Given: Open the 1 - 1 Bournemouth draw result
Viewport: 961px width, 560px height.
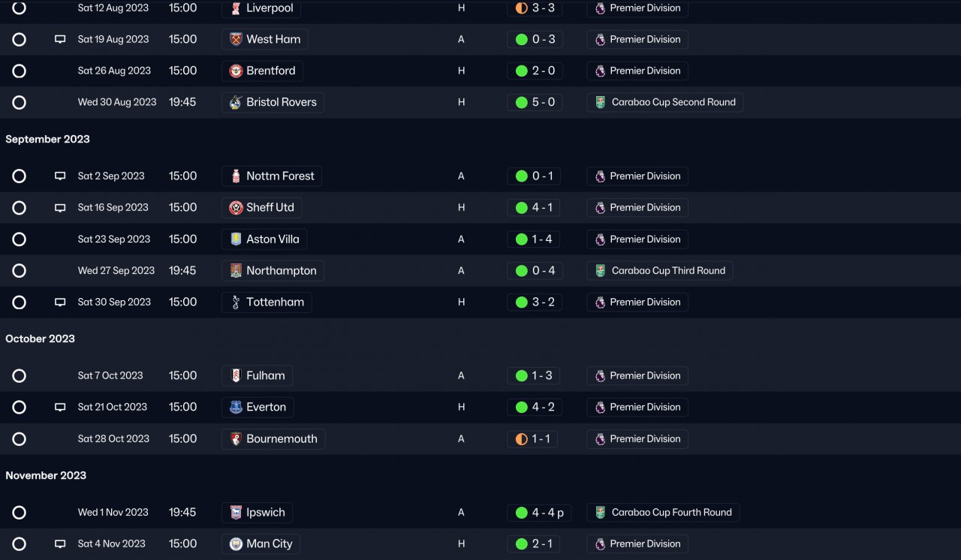Looking at the screenshot, I should [532, 439].
